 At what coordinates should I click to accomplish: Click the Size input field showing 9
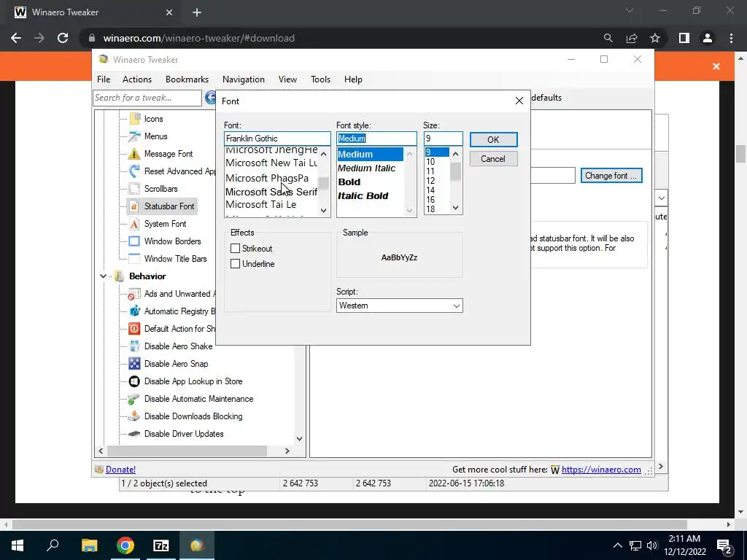coord(443,139)
